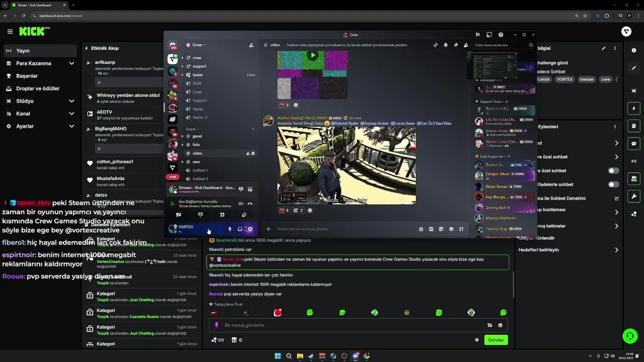
Task: Disconnect from the Discord voice channel
Action: [250, 204]
